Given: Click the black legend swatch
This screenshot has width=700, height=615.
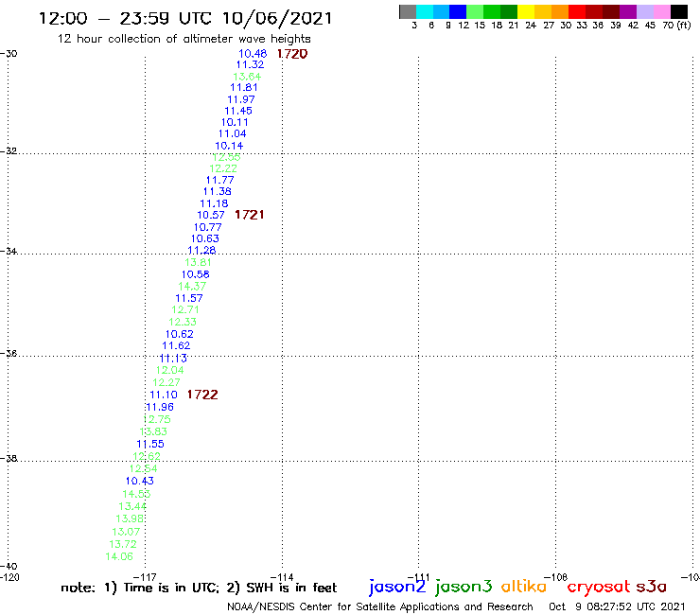Looking at the screenshot, I should tap(679, 11).
